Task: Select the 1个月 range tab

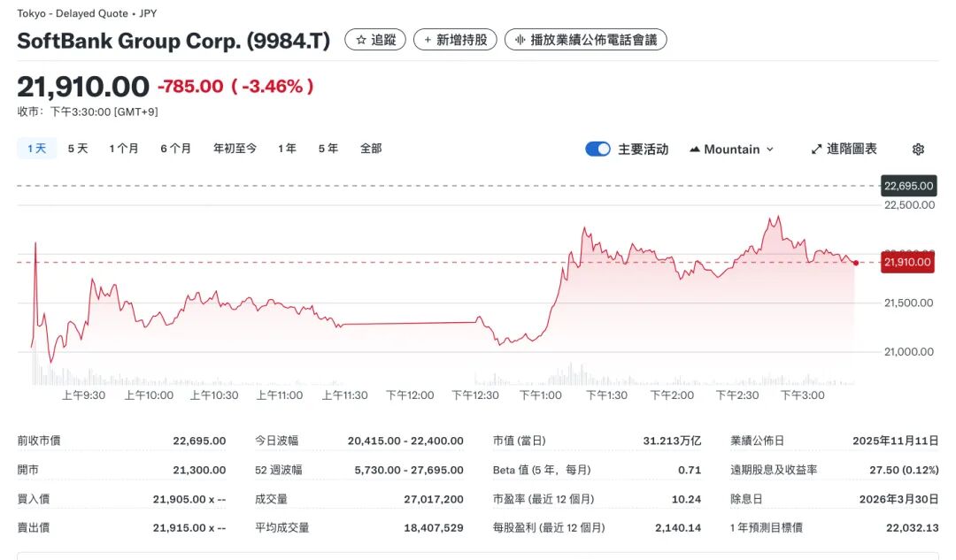Action: coord(123,149)
